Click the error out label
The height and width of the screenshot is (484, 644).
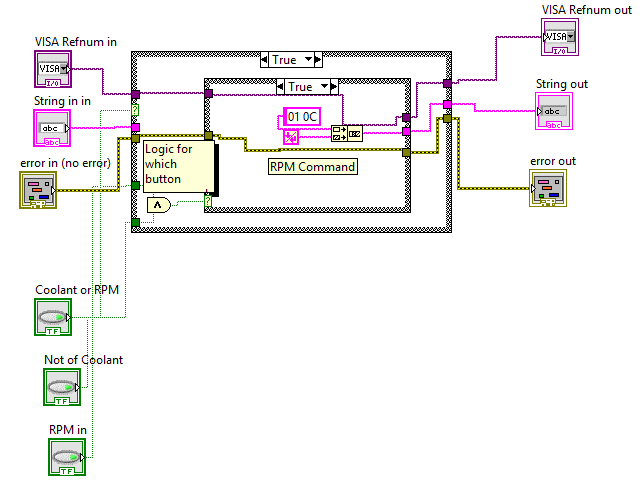pos(553,161)
